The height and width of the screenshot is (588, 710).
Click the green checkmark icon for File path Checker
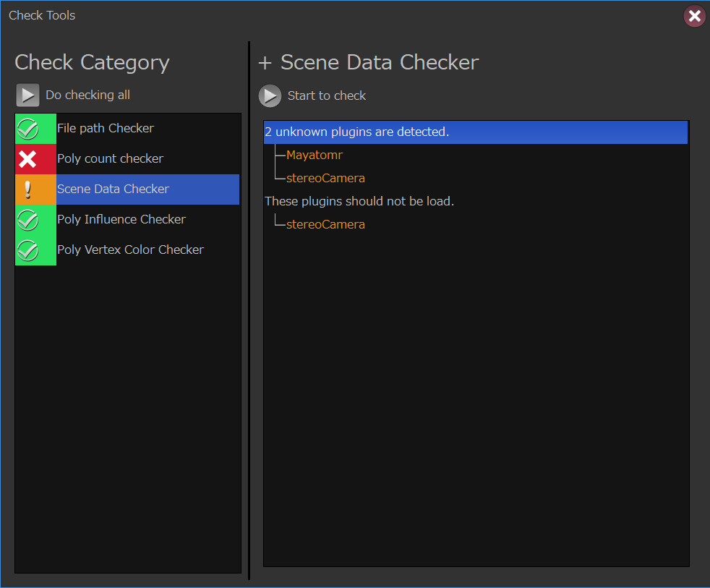(28, 129)
